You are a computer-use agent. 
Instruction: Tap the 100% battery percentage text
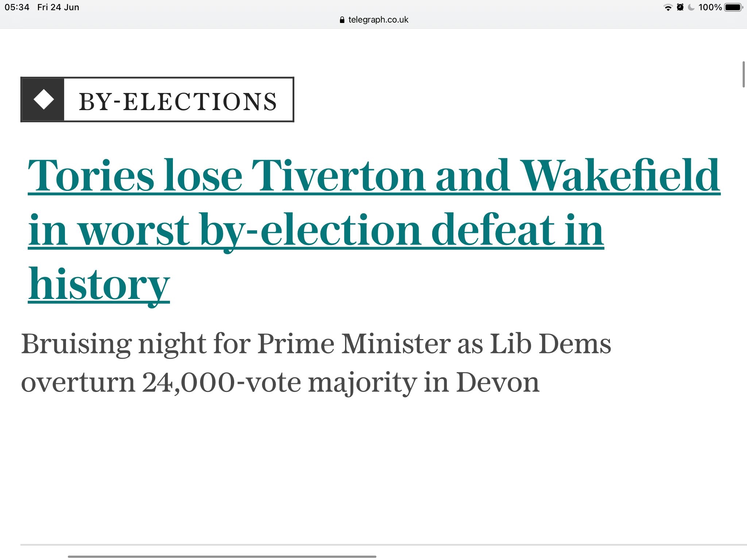[x=710, y=7]
